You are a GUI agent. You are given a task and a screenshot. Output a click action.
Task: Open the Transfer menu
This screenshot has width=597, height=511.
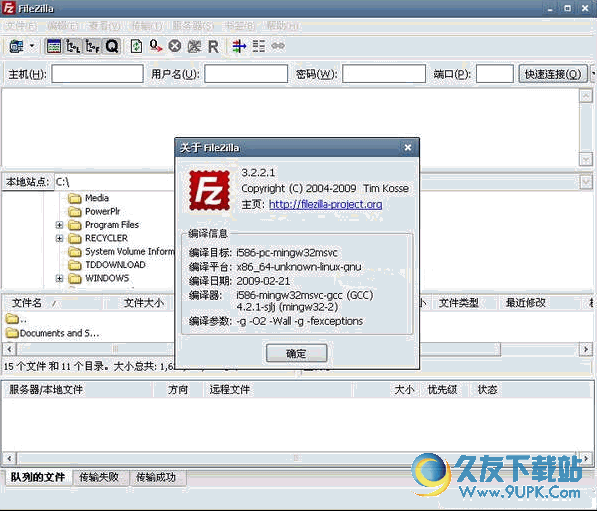click(x=147, y=26)
